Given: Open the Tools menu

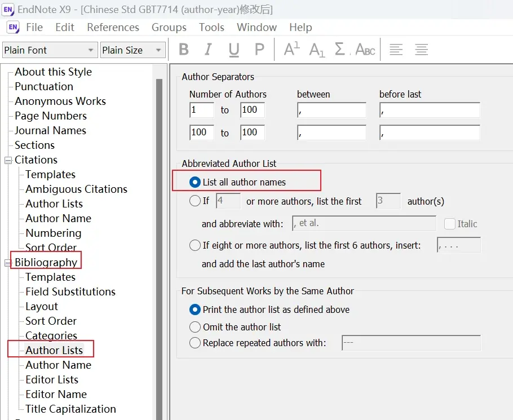Looking at the screenshot, I should 211,27.
